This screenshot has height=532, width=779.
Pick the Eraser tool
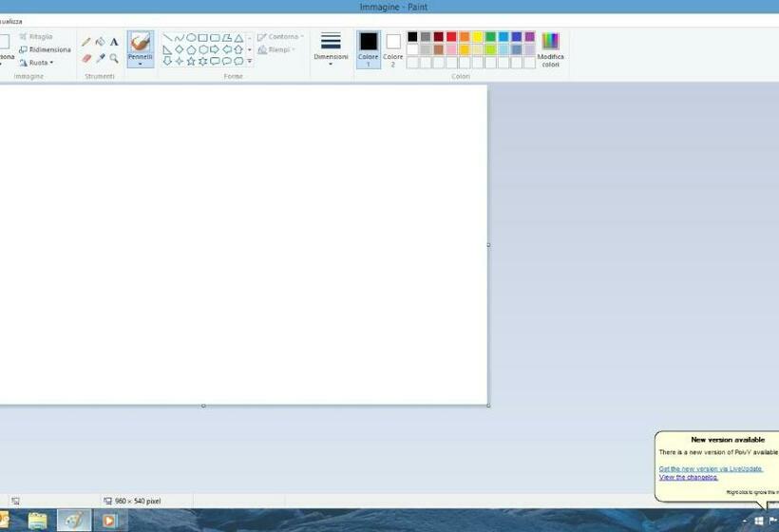86,58
